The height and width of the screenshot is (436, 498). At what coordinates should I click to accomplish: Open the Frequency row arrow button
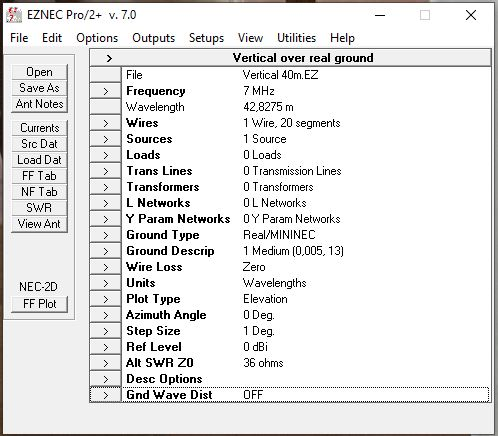[105, 91]
